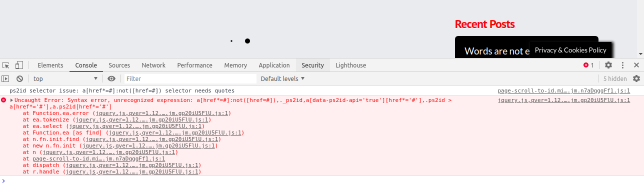
Task: Activate the inspect element picker icon
Action: (x=6, y=65)
